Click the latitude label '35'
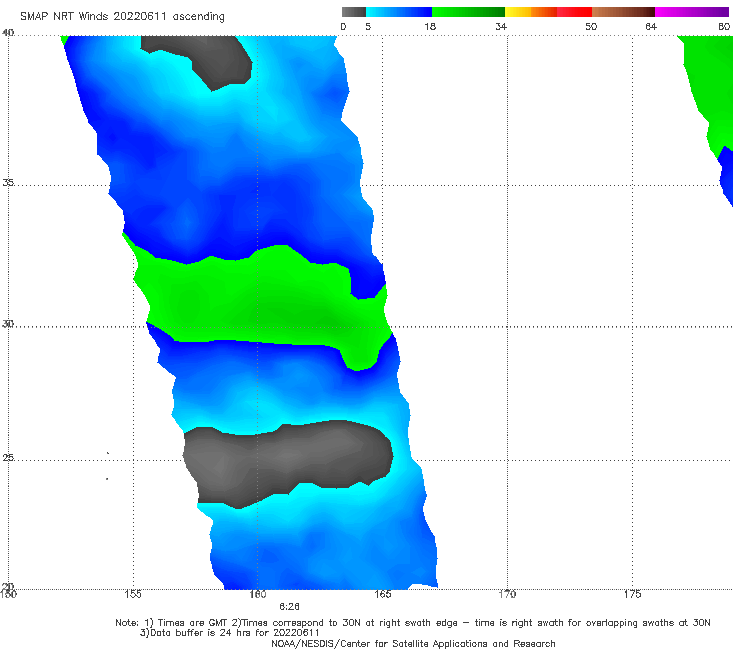This screenshot has width=740, height=650. (x=8, y=183)
